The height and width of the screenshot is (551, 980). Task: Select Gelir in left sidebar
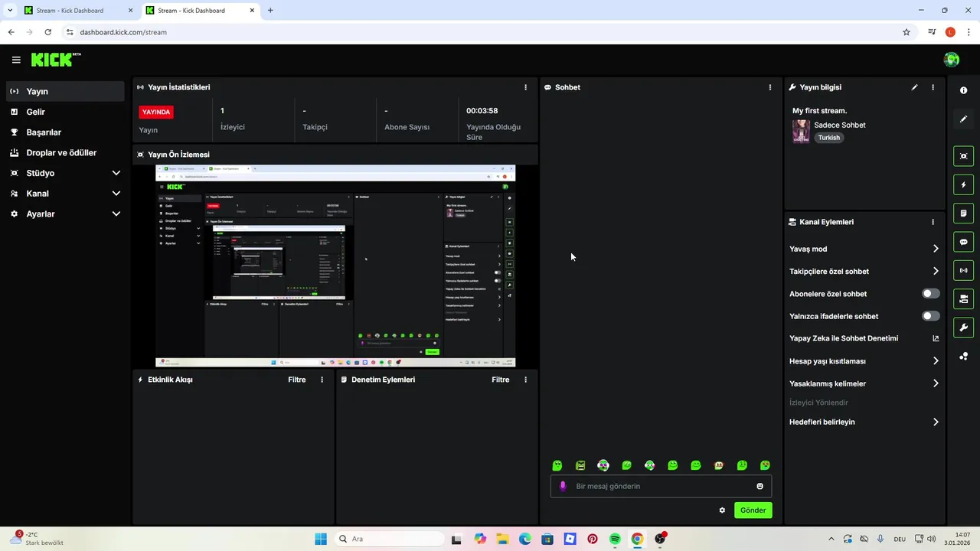coord(65,112)
